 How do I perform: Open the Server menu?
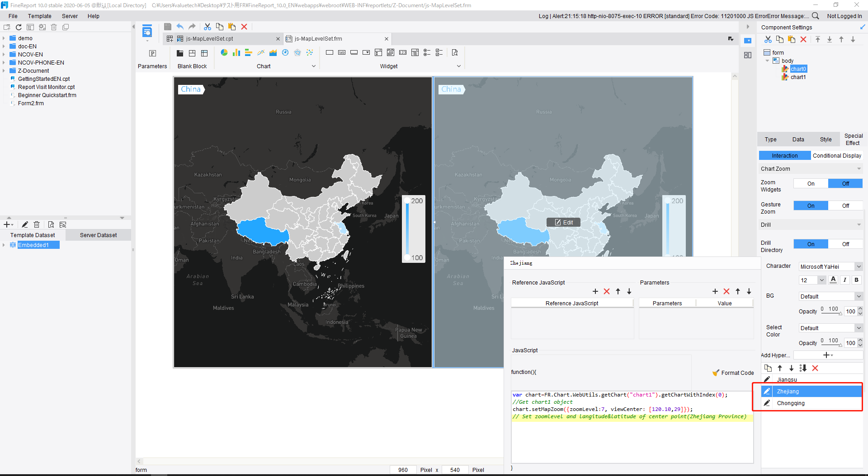click(70, 16)
